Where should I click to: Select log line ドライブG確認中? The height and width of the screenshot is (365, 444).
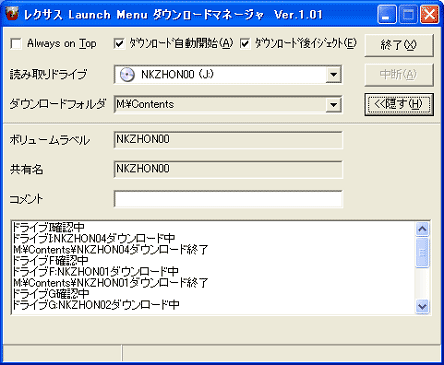pyautogui.click(x=51, y=294)
